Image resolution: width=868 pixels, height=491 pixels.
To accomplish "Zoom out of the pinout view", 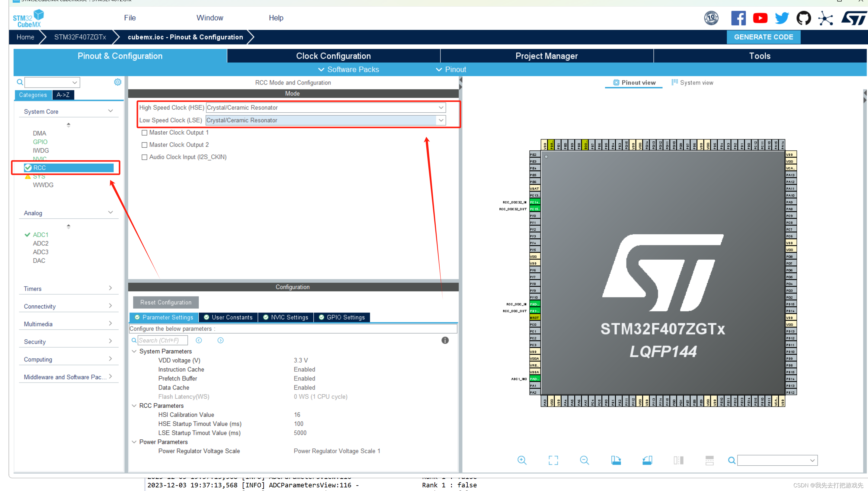I will [x=584, y=460].
